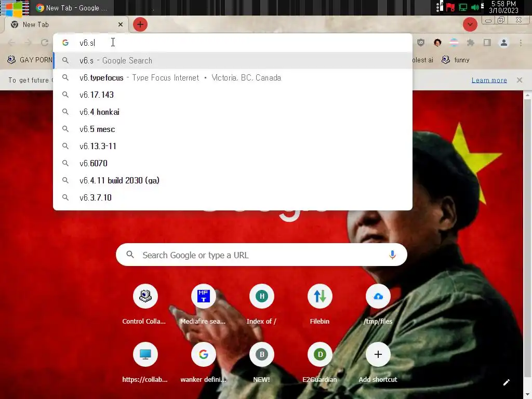The image size is (532, 399).
Task: Start voice search with microphone icon
Action: [392, 255]
